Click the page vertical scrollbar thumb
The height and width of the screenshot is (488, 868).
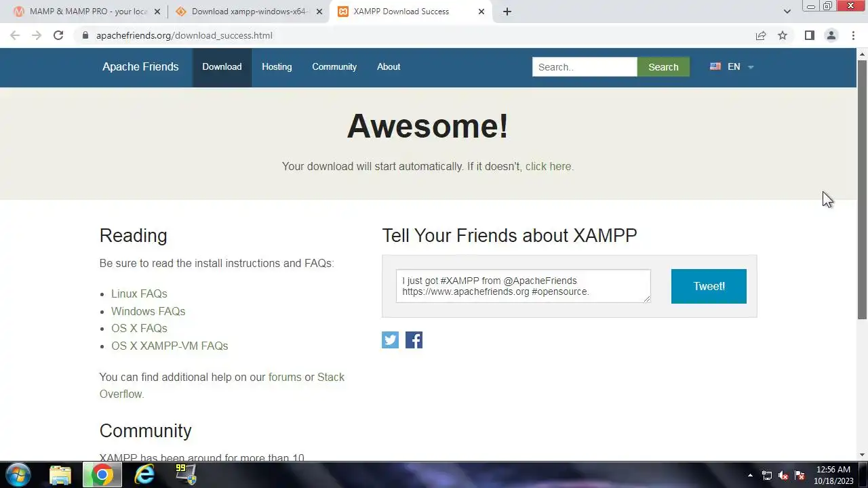(863, 190)
